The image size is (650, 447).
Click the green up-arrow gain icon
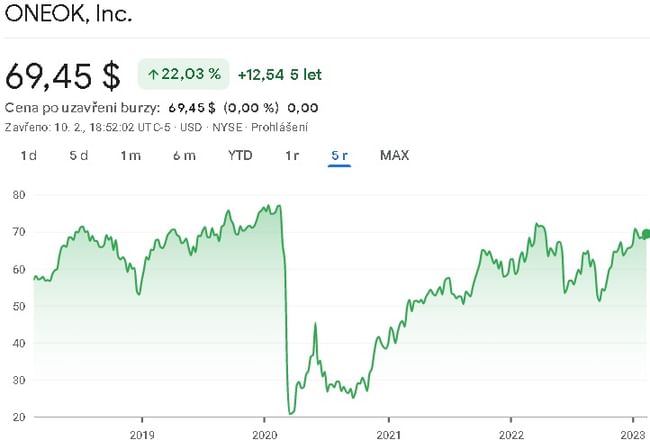(153, 74)
